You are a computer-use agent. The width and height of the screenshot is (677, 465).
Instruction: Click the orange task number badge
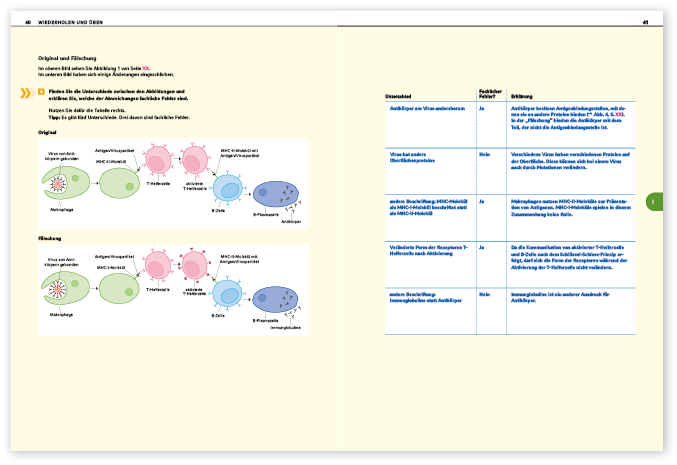point(40,92)
